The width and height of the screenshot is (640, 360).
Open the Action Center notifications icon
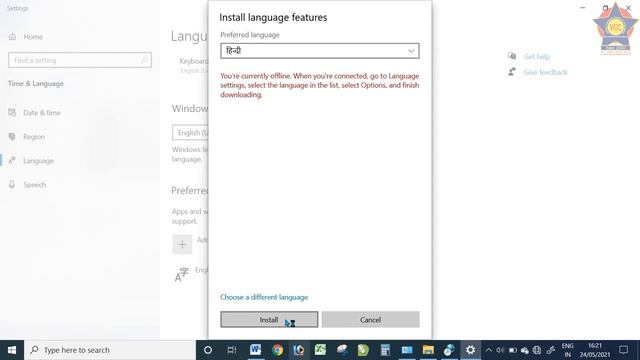click(x=623, y=350)
